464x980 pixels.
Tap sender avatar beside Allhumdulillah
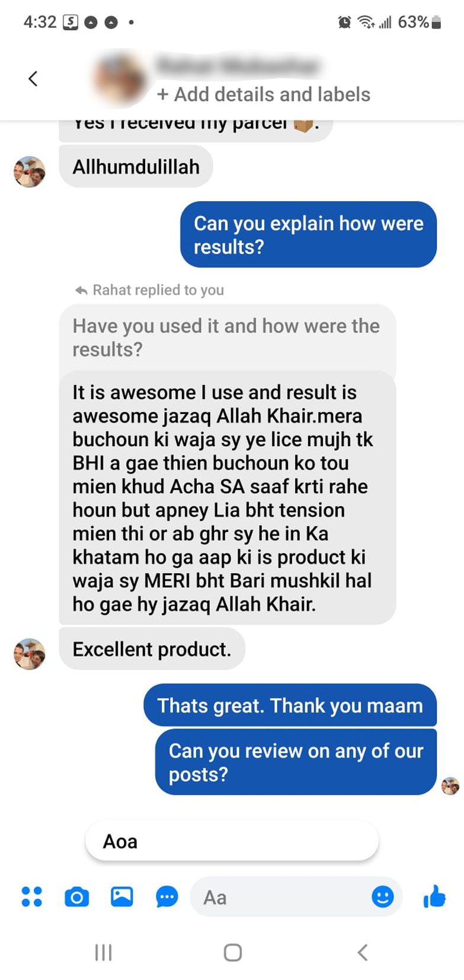[30, 172]
